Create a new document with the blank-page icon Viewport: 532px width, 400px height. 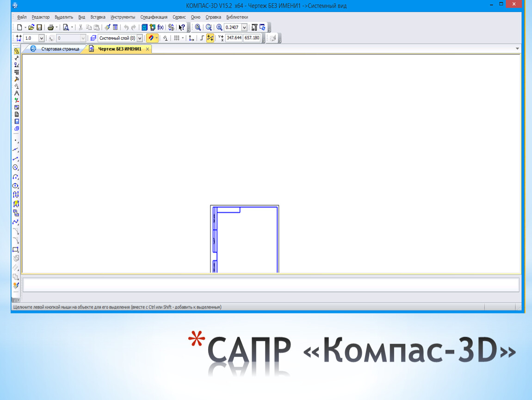[20, 27]
